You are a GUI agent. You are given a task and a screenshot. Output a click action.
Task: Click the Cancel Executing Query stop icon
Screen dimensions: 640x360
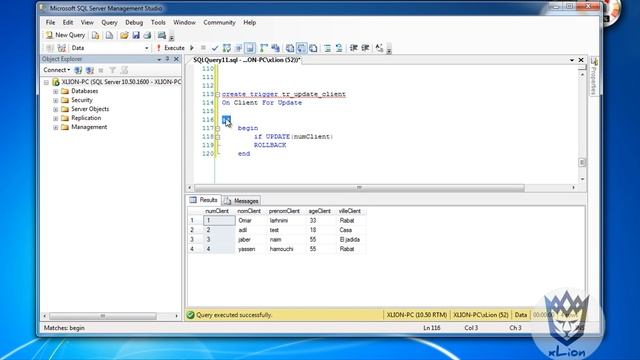tap(203, 48)
